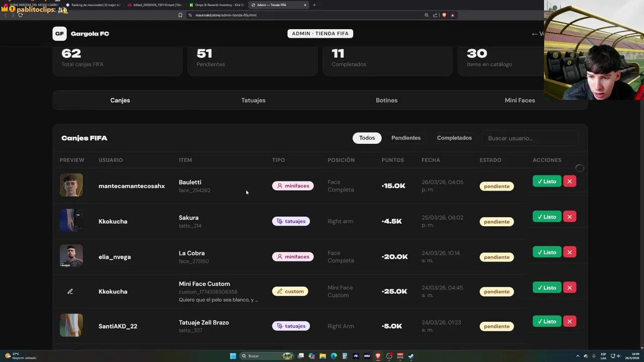The width and height of the screenshot is (644, 362).
Task: Filter redemptions by Todos
Action: tap(367, 138)
